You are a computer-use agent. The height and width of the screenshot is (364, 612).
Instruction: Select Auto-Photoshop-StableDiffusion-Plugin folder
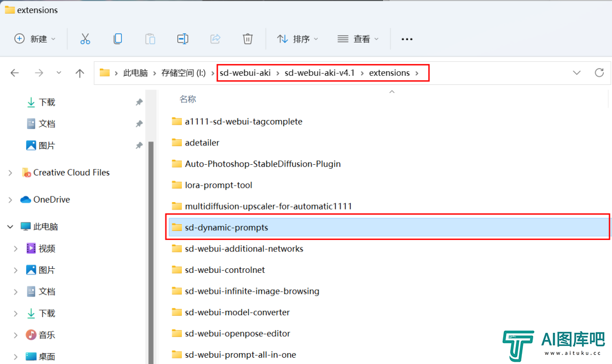click(x=263, y=164)
